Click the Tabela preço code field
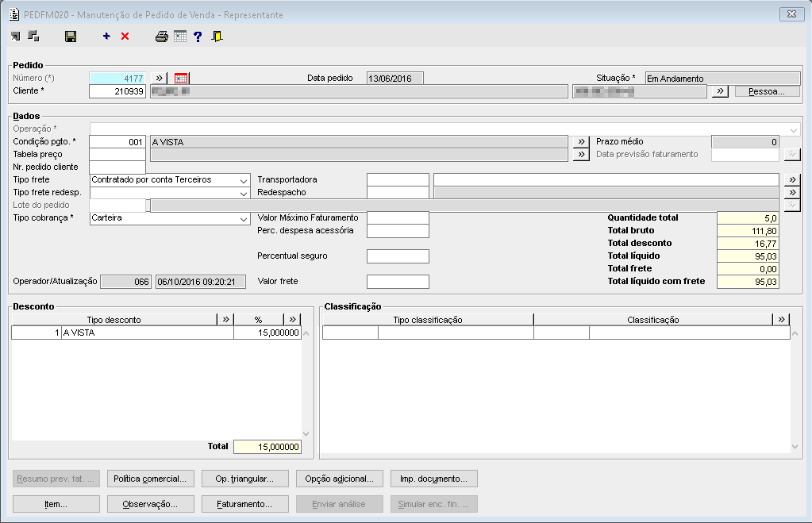The height and width of the screenshot is (523, 812). [117, 154]
